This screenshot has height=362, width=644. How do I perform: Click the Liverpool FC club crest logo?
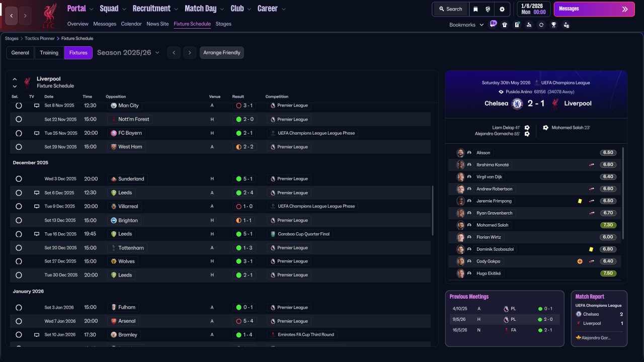pos(49,16)
